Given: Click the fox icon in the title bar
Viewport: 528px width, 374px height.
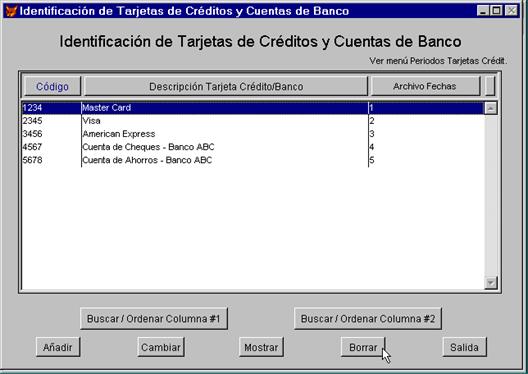Looking at the screenshot, I should (x=11, y=11).
